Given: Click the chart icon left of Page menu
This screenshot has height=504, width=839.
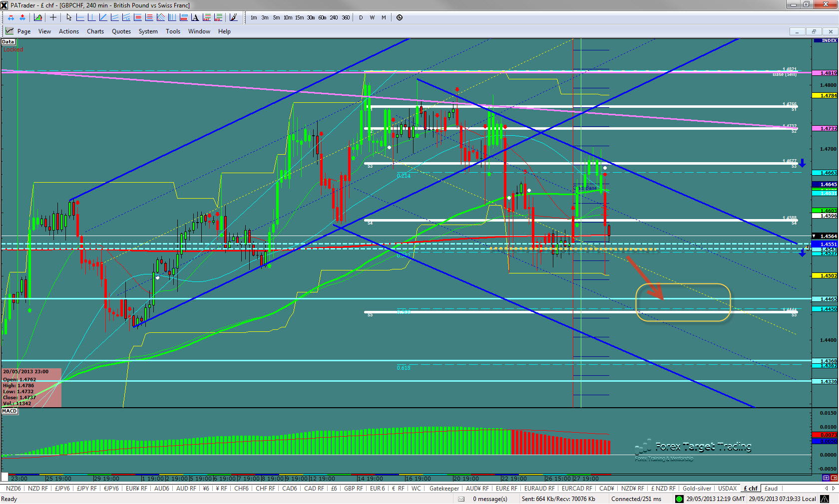Looking at the screenshot, I should [9, 31].
